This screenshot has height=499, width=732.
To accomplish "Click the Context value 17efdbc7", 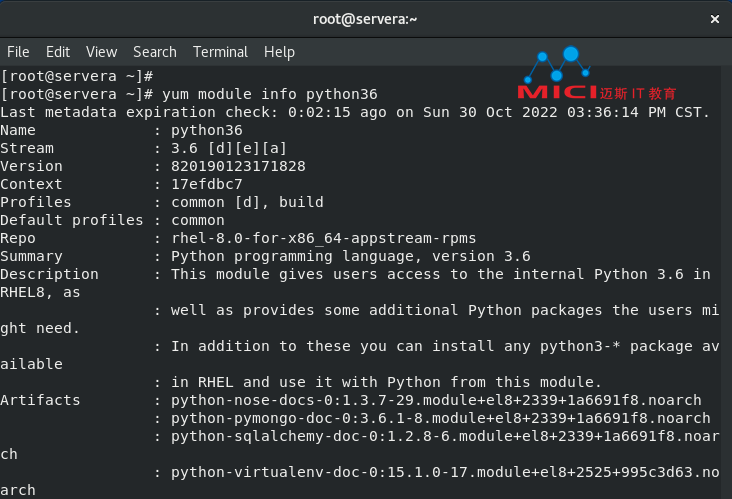I will coord(207,184).
